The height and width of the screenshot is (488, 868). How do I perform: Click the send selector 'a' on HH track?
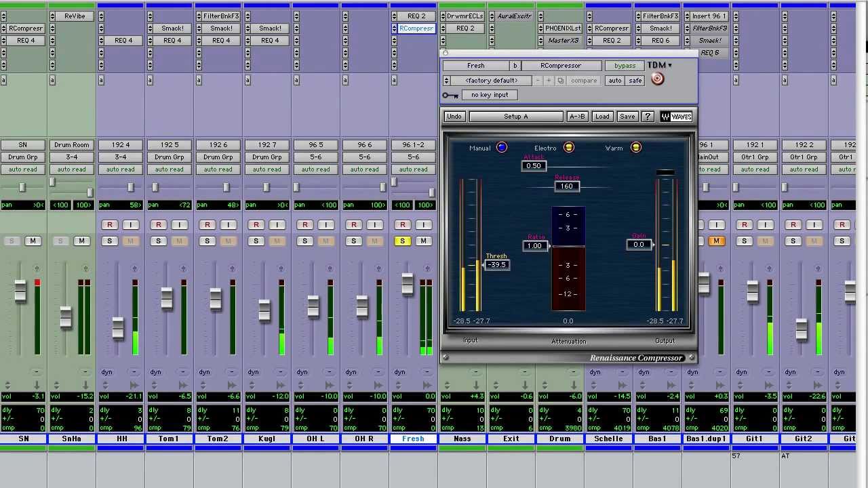(101, 80)
